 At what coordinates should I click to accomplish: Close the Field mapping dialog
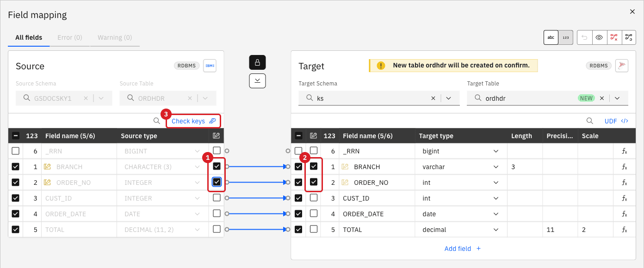(632, 12)
